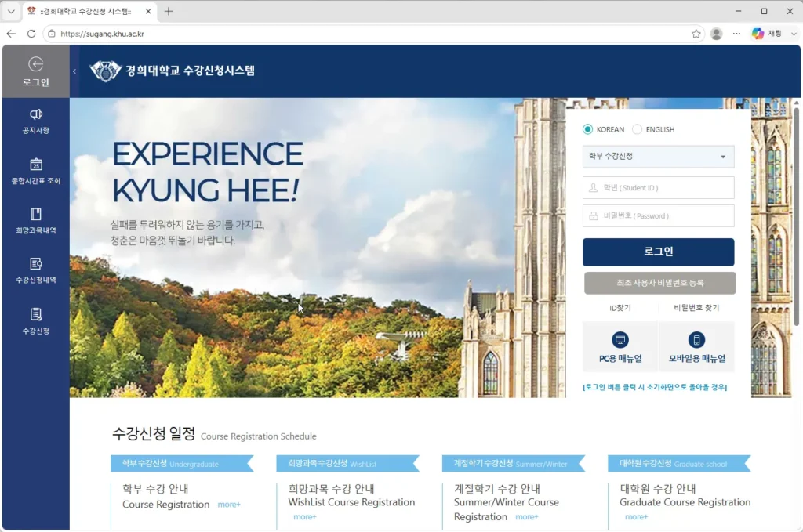The image size is (803, 532).
Task: Focus the 비밀번호 (Password) input field
Action: [x=658, y=216]
